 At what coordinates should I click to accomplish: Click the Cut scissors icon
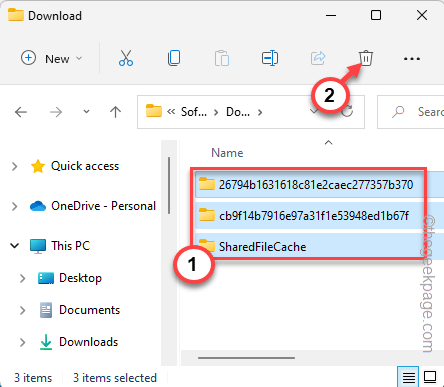coord(126,58)
